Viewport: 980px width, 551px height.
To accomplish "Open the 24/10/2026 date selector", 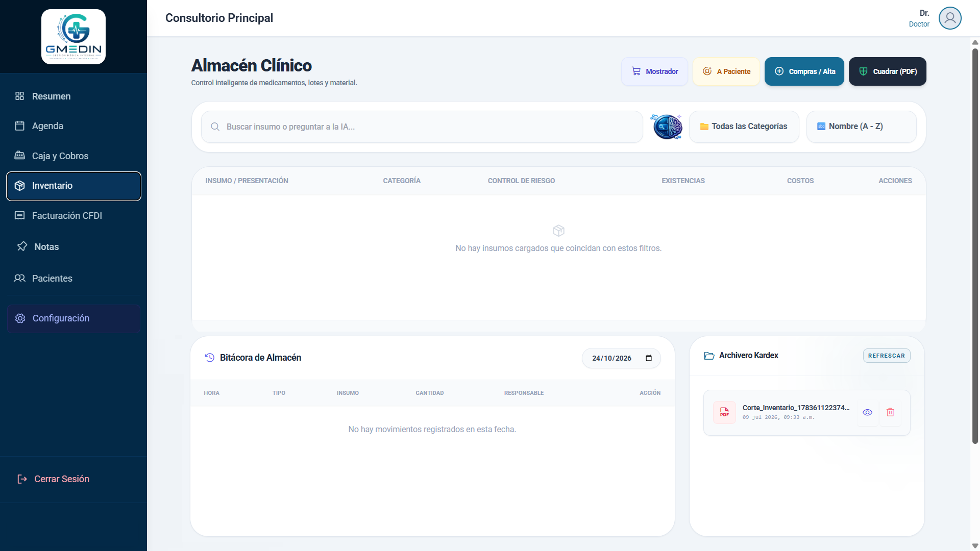I will click(621, 358).
